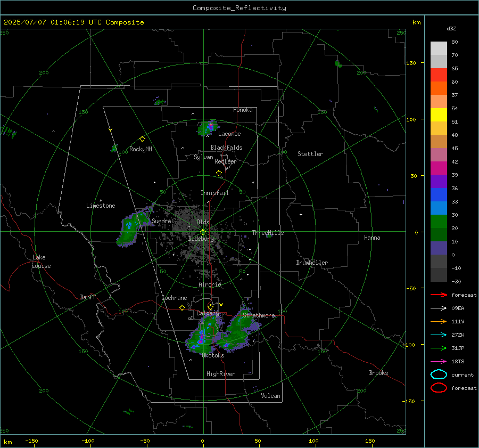
Task: Select the Blackfalds label
Action: coord(226,148)
